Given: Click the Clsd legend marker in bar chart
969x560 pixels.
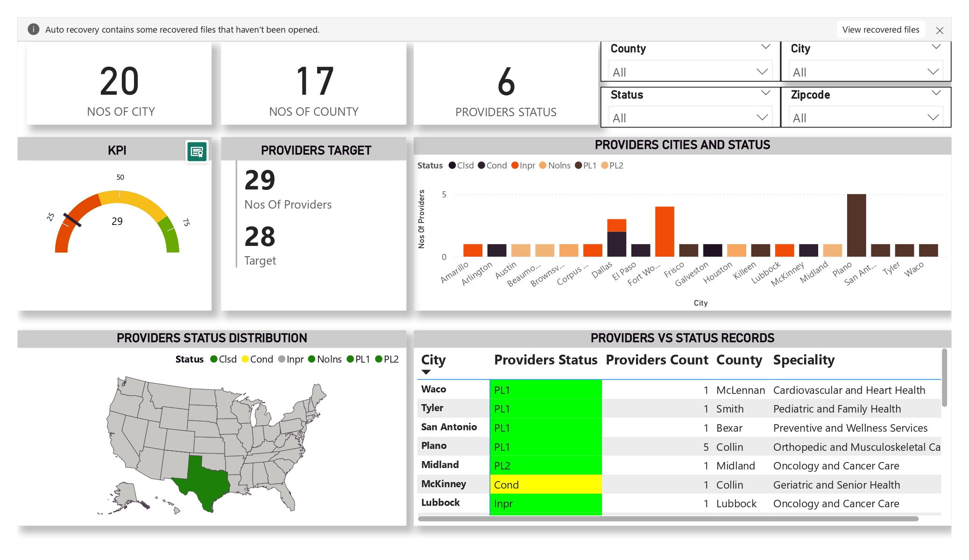Looking at the screenshot, I should pyautogui.click(x=452, y=165).
